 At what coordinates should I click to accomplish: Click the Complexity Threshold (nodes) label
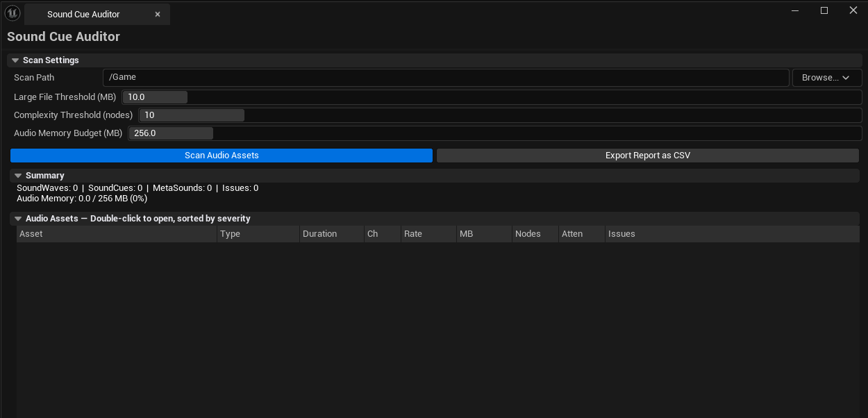coord(74,115)
